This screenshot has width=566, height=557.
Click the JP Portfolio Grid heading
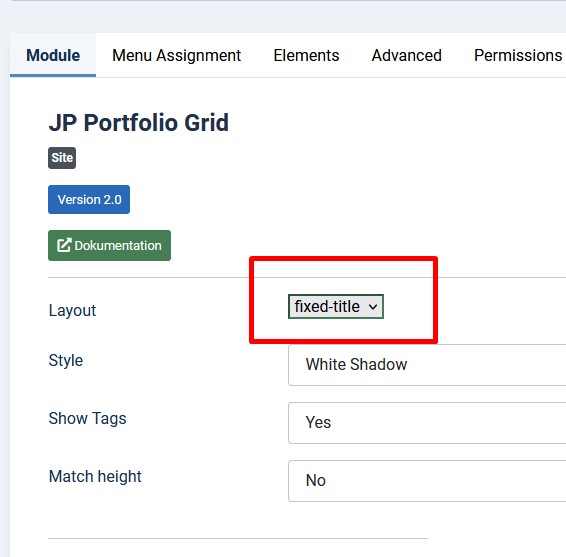click(x=139, y=123)
